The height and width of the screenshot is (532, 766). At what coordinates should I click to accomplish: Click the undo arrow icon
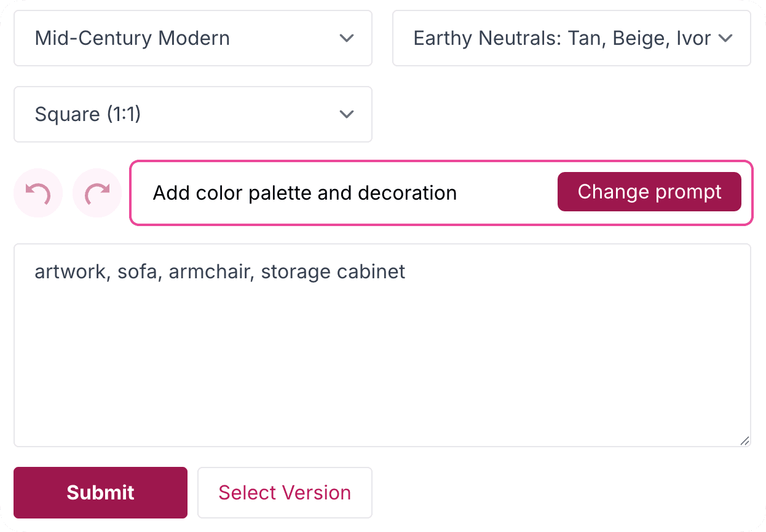point(38,193)
